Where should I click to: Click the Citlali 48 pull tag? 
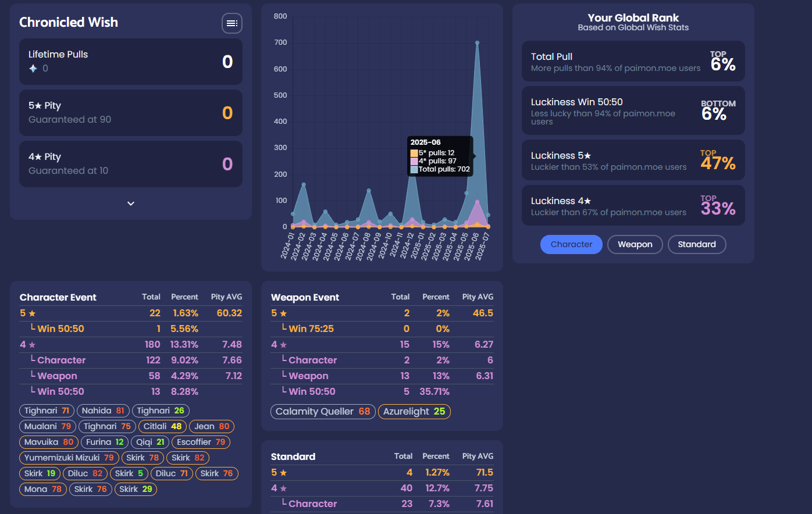click(x=162, y=426)
